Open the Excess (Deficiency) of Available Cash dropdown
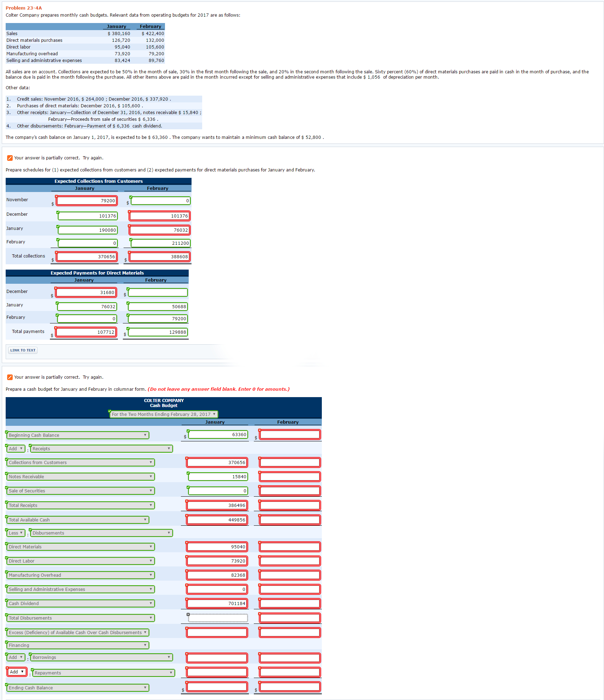604x700 pixels. coord(78,632)
